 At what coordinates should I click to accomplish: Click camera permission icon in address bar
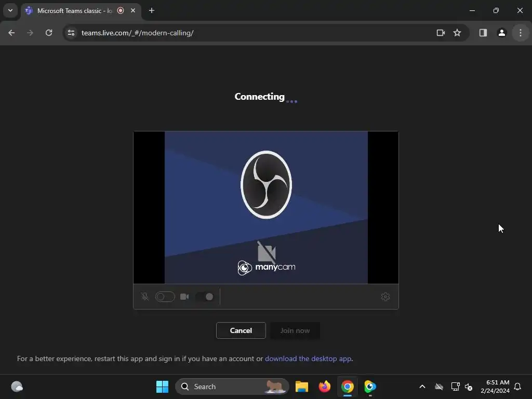pyautogui.click(x=441, y=33)
